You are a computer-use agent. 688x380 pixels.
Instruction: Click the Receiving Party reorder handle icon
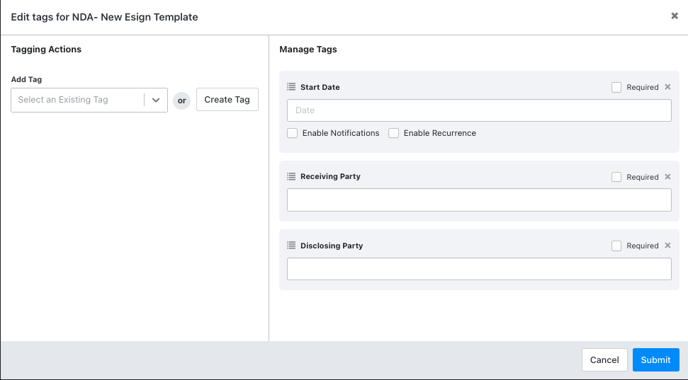click(x=291, y=176)
